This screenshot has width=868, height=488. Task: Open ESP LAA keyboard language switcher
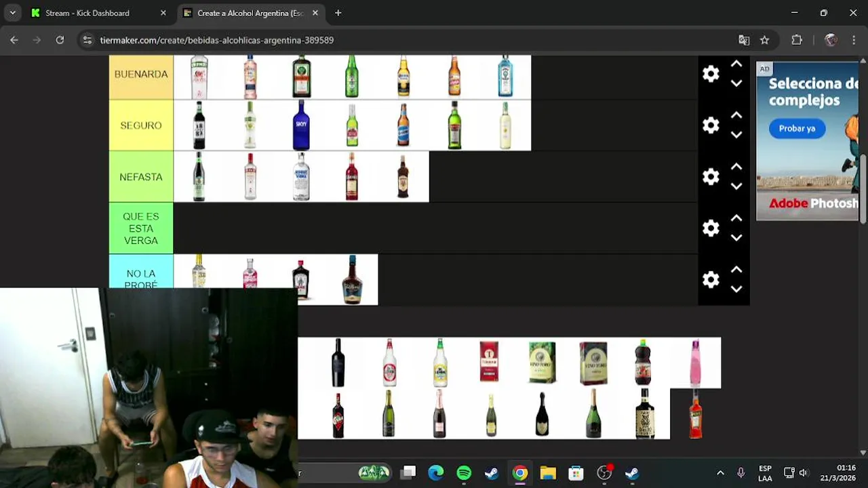(765, 473)
